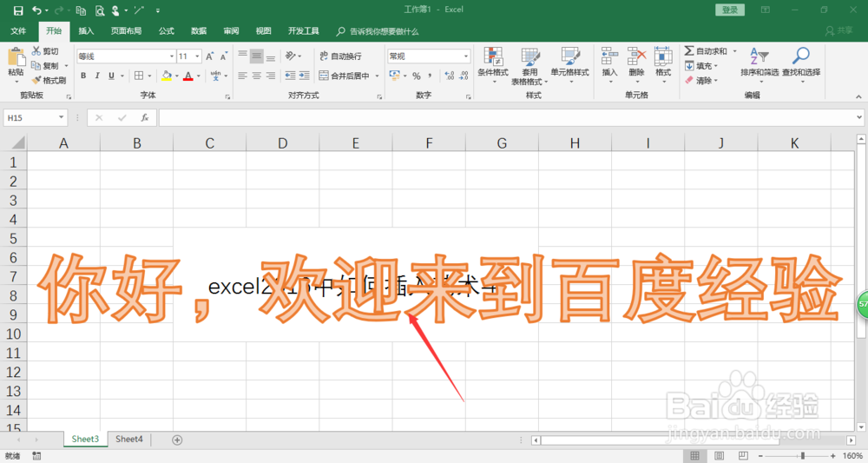Click the Insert cells icon
The height and width of the screenshot is (463, 868).
609,56
